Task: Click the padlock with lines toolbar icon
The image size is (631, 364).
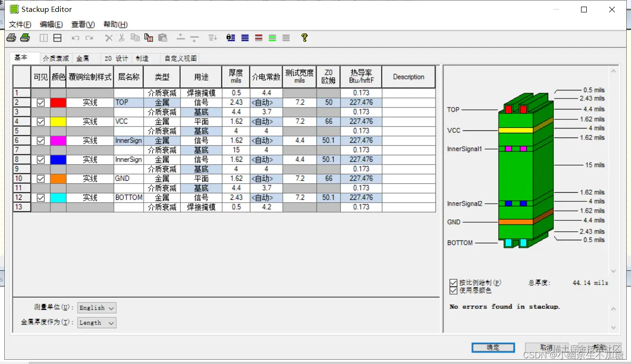Action: (231, 38)
